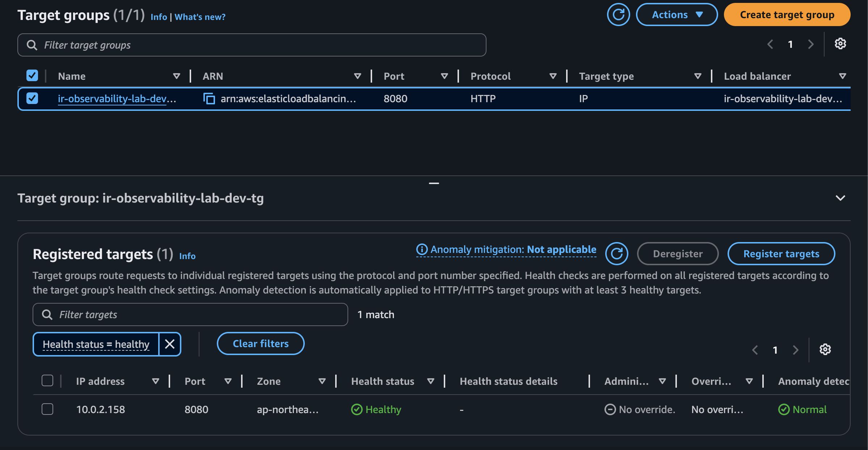Focus the Filter target groups field

[252, 45]
